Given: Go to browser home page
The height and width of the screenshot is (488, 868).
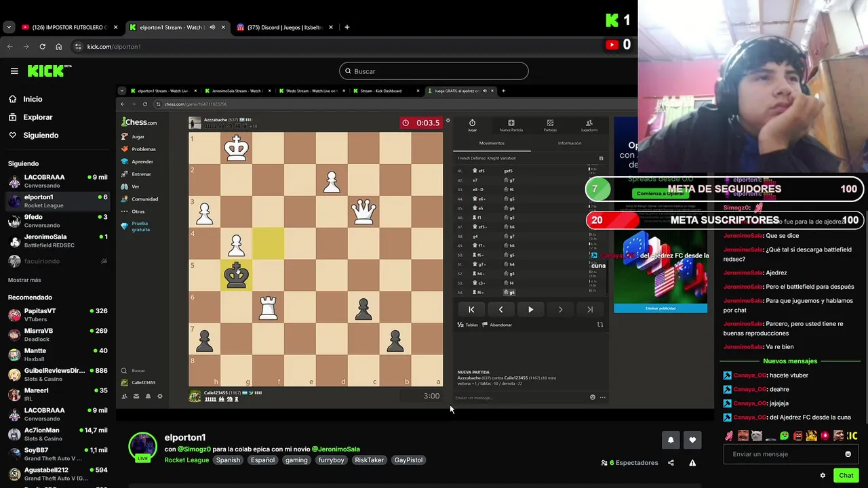Looking at the screenshot, I should pos(58,47).
